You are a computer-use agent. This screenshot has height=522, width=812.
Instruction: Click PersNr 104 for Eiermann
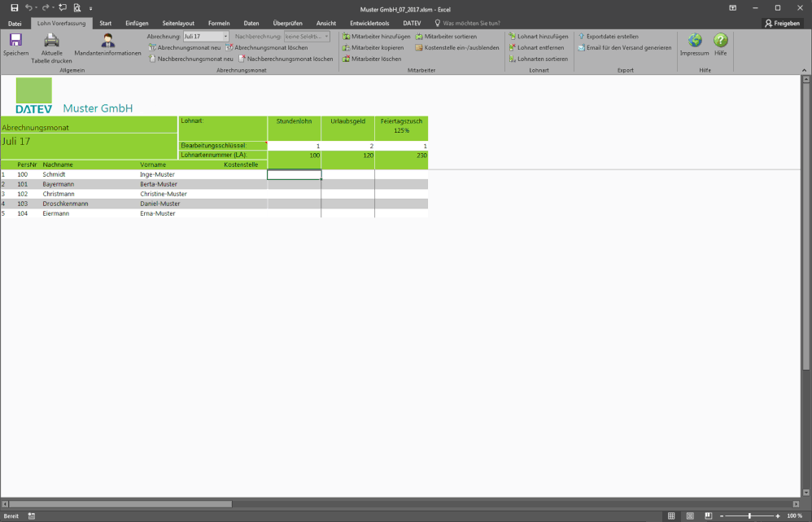[x=22, y=213]
